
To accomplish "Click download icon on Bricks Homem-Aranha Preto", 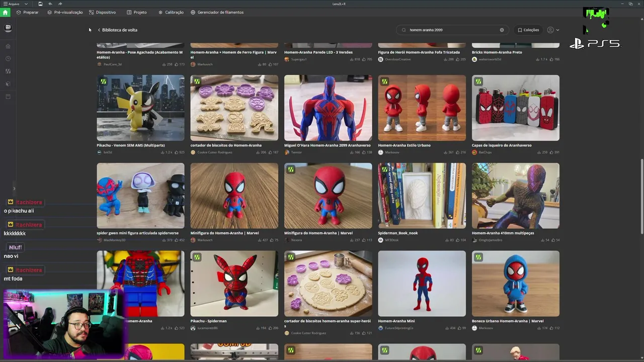I will pyautogui.click(x=538, y=59).
